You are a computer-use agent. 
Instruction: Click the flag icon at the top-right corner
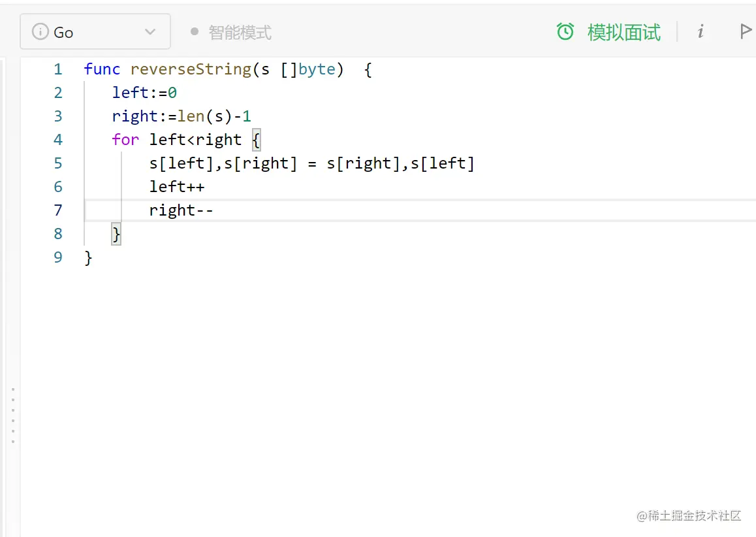pos(746,31)
